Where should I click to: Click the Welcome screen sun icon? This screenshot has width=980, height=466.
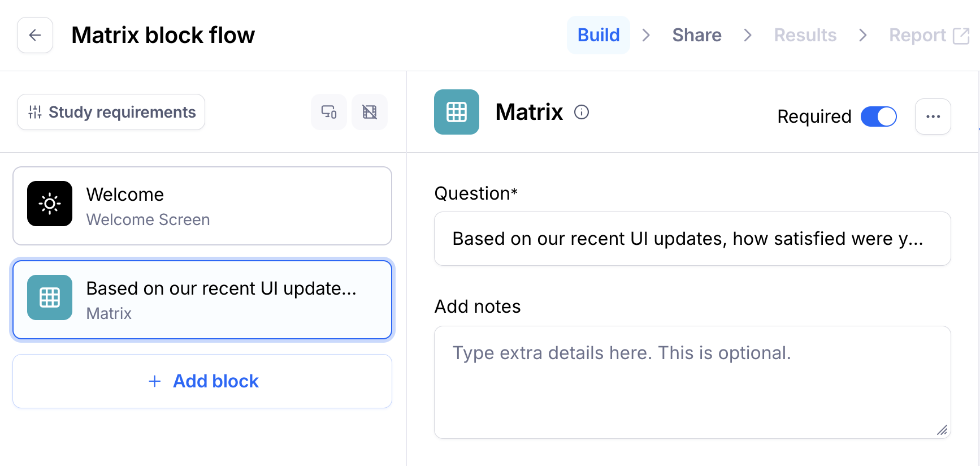coord(50,204)
